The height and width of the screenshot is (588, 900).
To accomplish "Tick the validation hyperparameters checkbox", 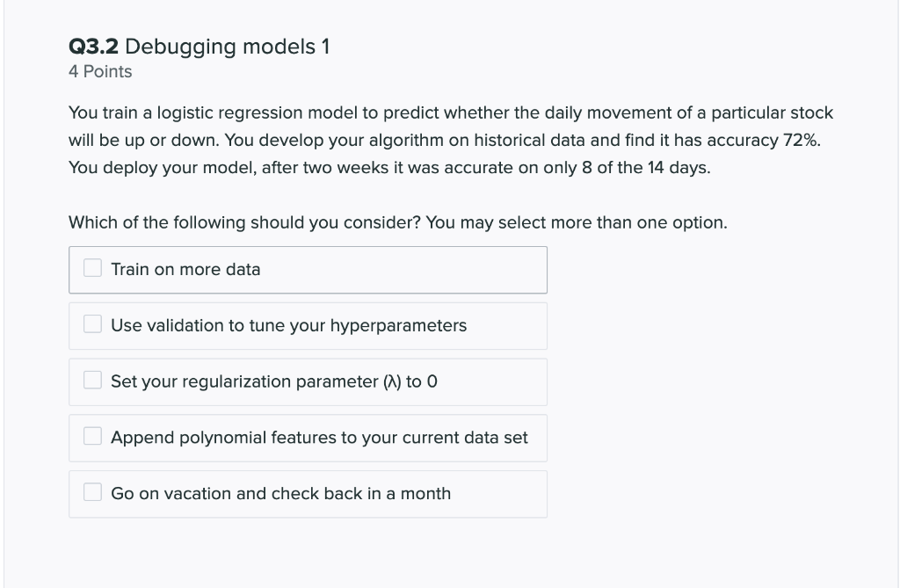I will click(92, 323).
